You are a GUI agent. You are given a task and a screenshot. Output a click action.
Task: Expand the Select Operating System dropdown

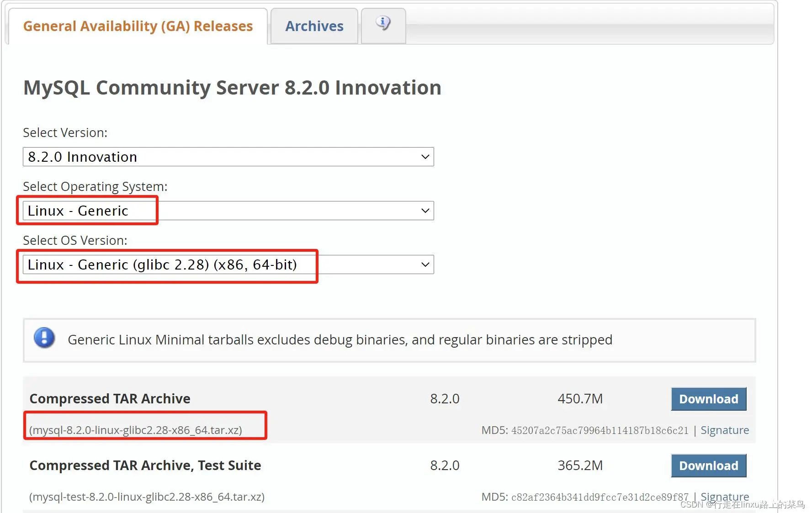(x=228, y=211)
